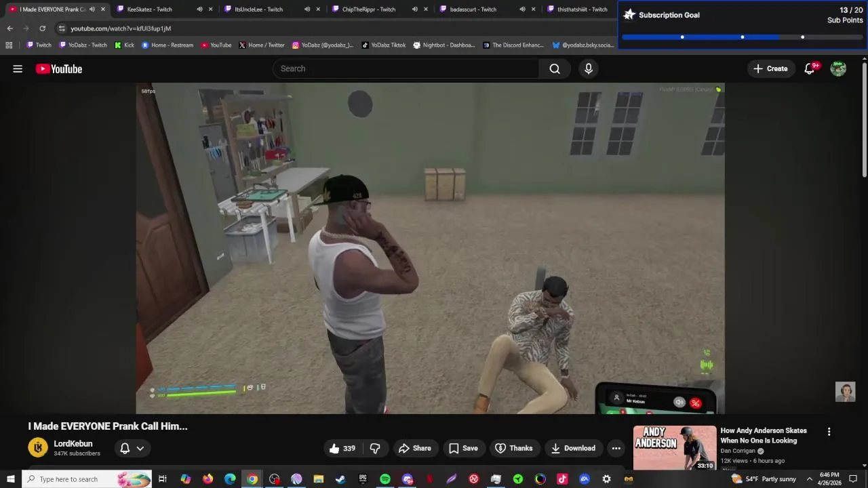
Task: Click the browser address bar URL
Action: click(x=121, y=28)
